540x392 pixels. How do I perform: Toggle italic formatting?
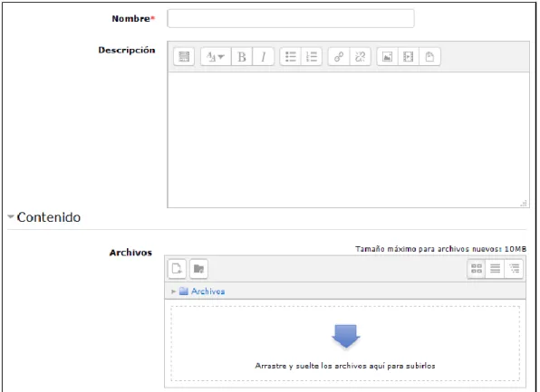point(264,56)
